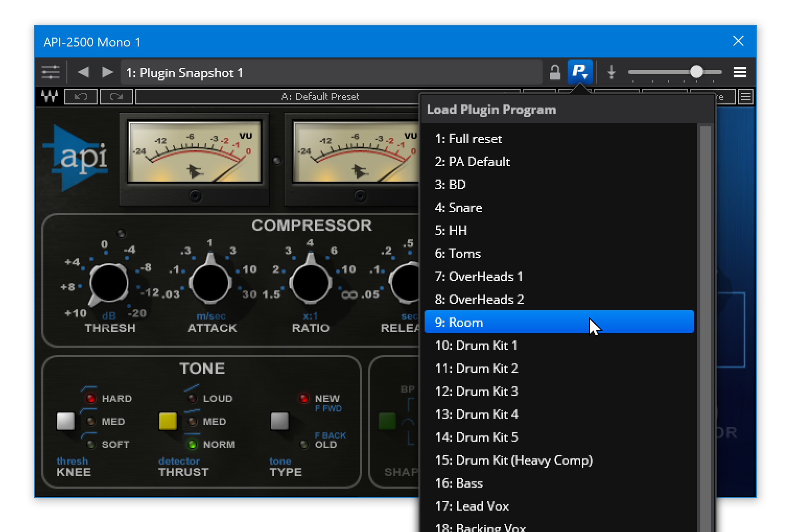The height and width of the screenshot is (532, 787).
Task: Toggle the white KNEE selector button
Action: (66, 421)
